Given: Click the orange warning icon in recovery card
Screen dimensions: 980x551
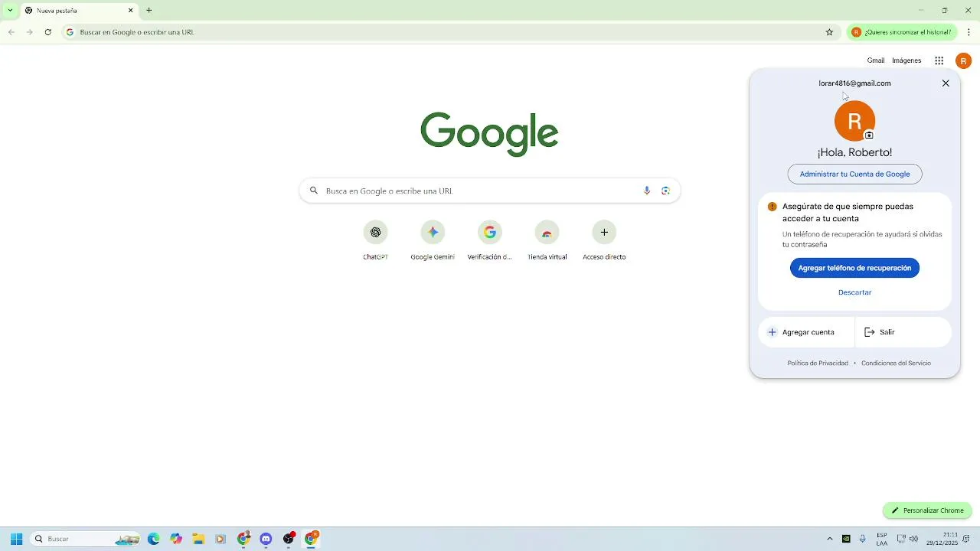Looking at the screenshot, I should pos(772,207).
